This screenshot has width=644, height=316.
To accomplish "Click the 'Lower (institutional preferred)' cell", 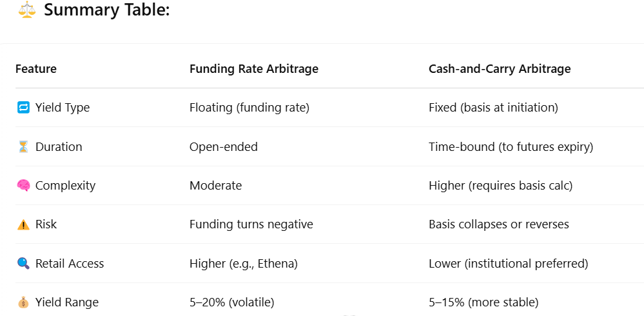I will [509, 263].
